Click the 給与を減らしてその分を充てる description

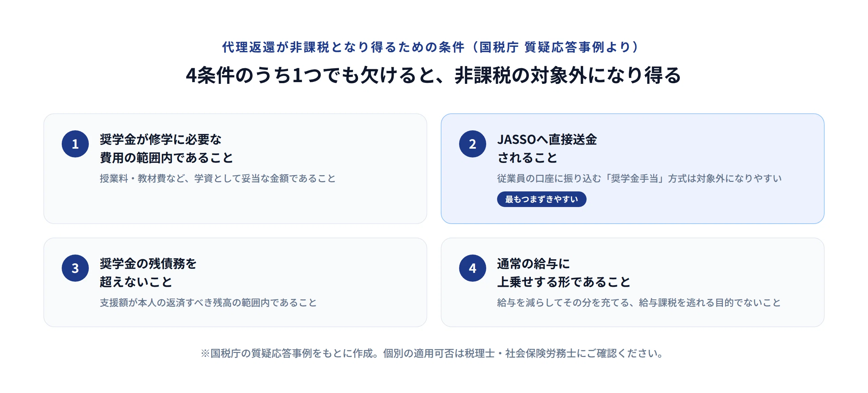point(639,303)
